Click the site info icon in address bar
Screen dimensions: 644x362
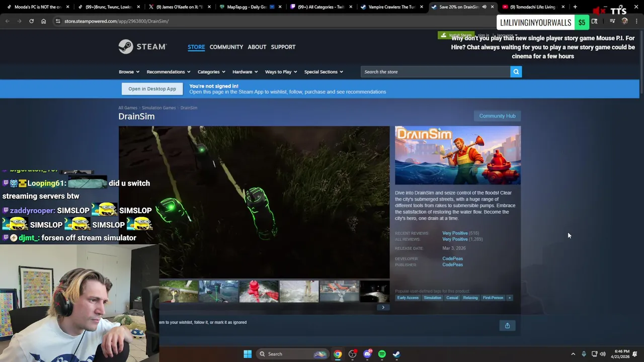click(x=58, y=21)
